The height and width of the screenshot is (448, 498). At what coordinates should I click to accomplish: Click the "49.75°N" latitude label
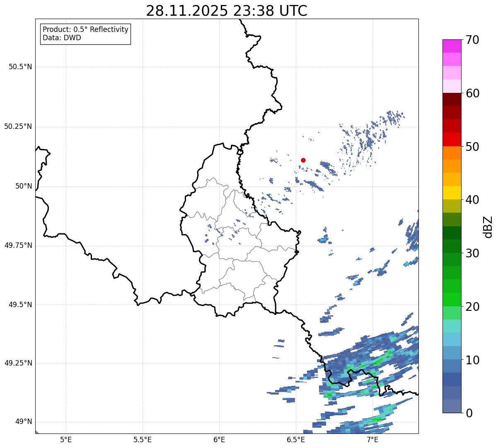18,245
